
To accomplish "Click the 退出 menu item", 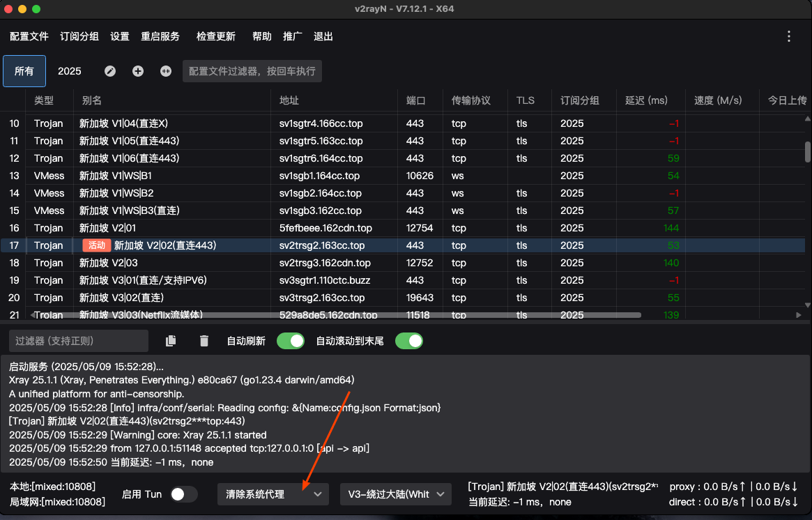I will 323,36.
